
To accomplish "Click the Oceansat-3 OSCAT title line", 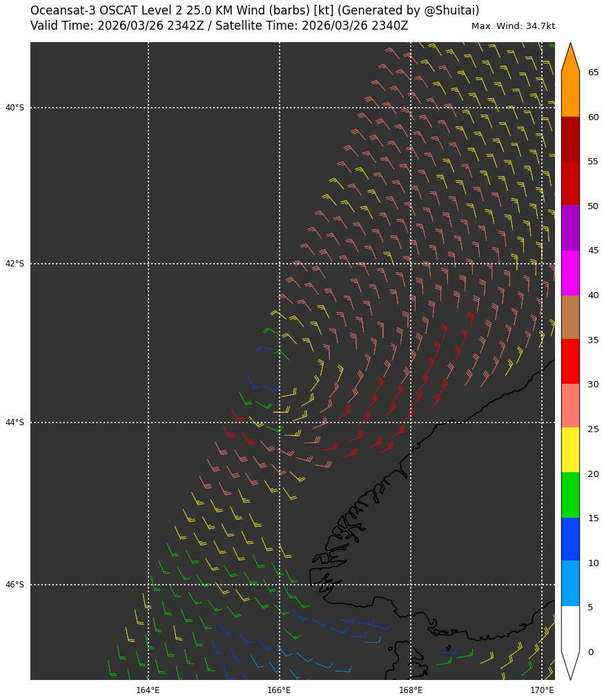I will pyautogui.click(x=255, y=11).
